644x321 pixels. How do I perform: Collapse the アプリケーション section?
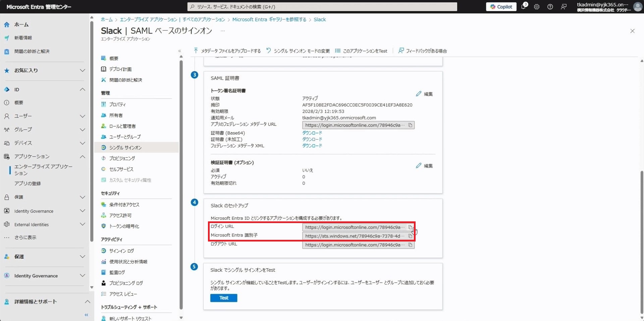[82, 157]
